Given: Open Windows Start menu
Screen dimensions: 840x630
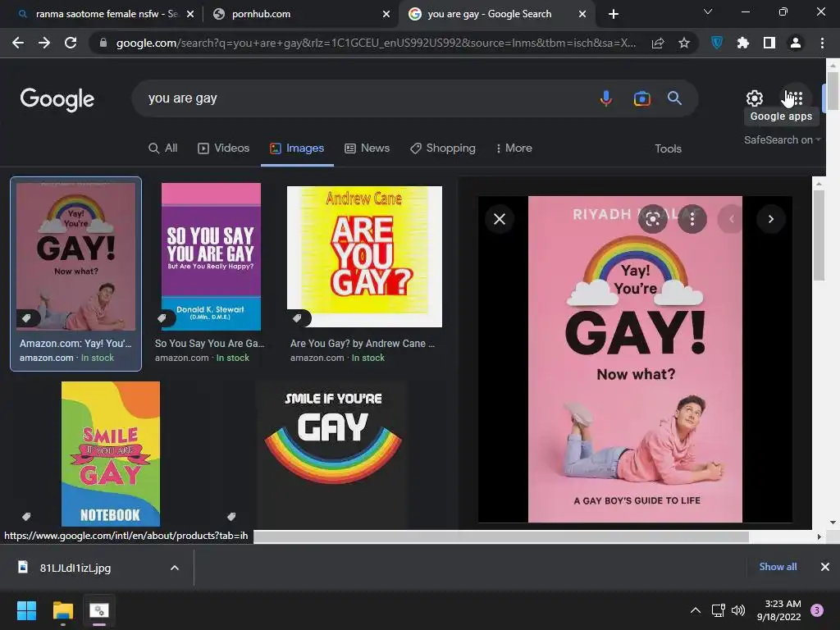Looking at the screenshot, I should pyautogui.click(x=26, y=610).
